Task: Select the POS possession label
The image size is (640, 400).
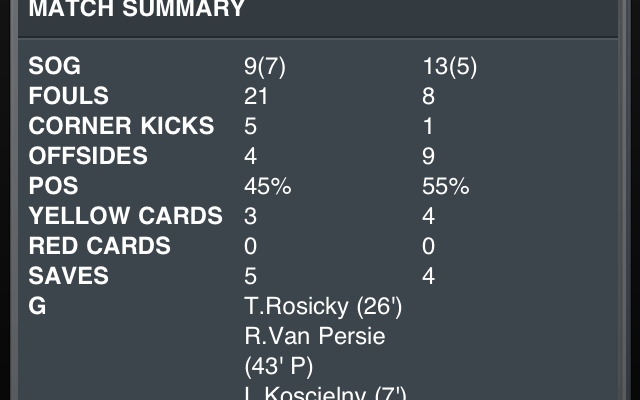Action: tap(53, 186)
